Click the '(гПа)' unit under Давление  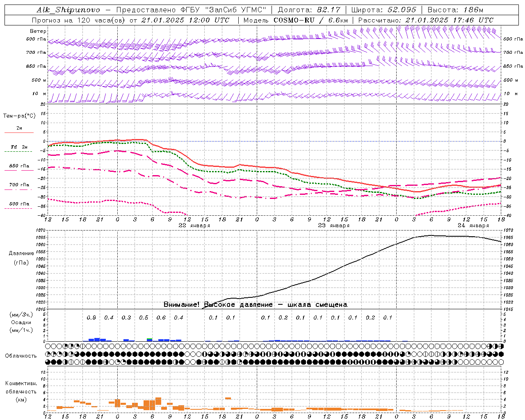(x=21, y=262)
